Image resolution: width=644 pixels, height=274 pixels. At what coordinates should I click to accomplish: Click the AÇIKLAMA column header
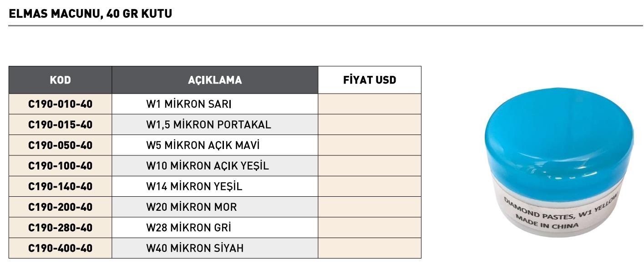click(215, 80)
